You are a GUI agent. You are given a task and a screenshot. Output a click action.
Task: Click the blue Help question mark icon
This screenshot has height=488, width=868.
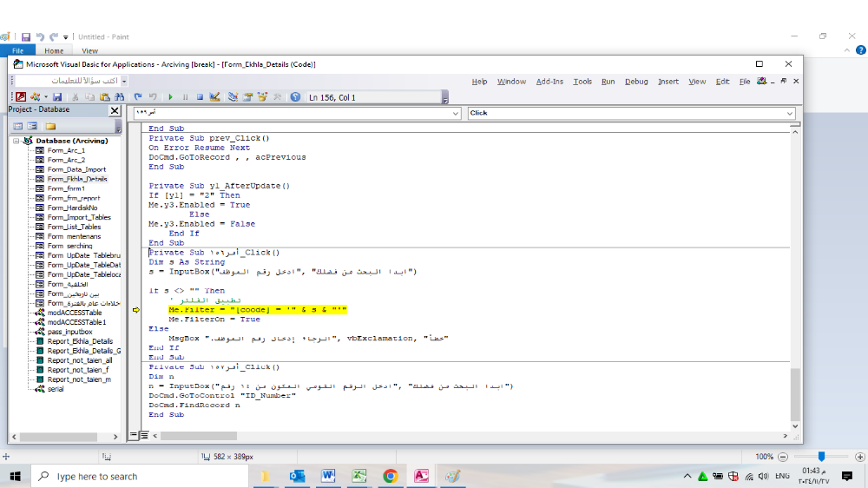pos(296,97)
